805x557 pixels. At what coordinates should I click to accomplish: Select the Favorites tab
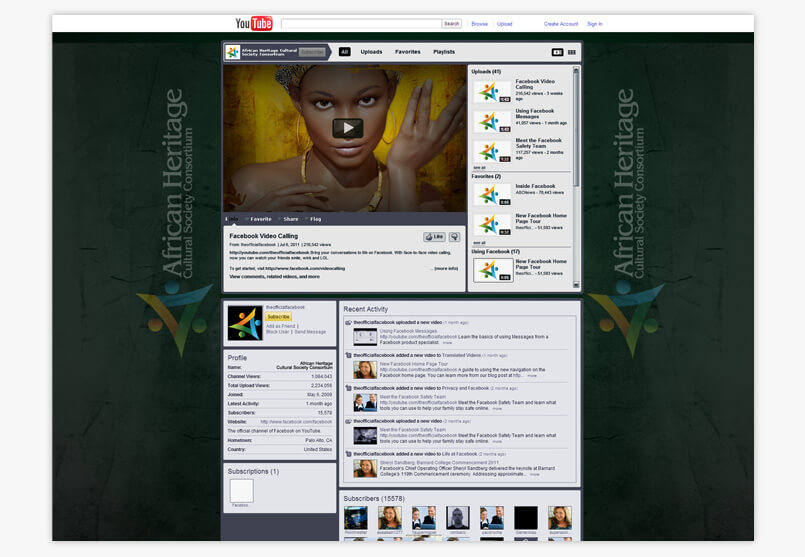408,52
